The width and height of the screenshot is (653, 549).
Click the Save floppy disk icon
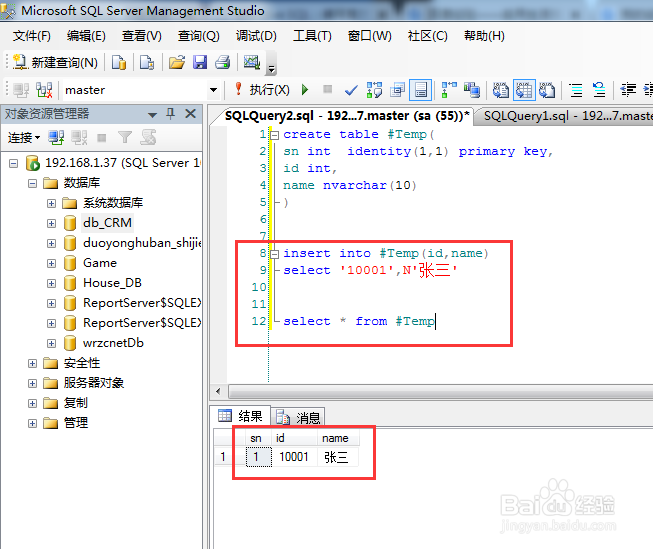point(200,62)
